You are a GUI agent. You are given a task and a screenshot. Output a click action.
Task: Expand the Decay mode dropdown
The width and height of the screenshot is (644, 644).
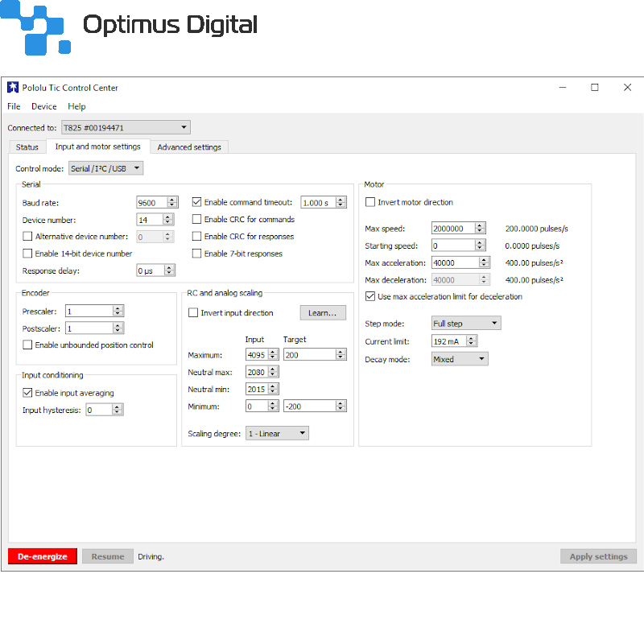(460, 359)
